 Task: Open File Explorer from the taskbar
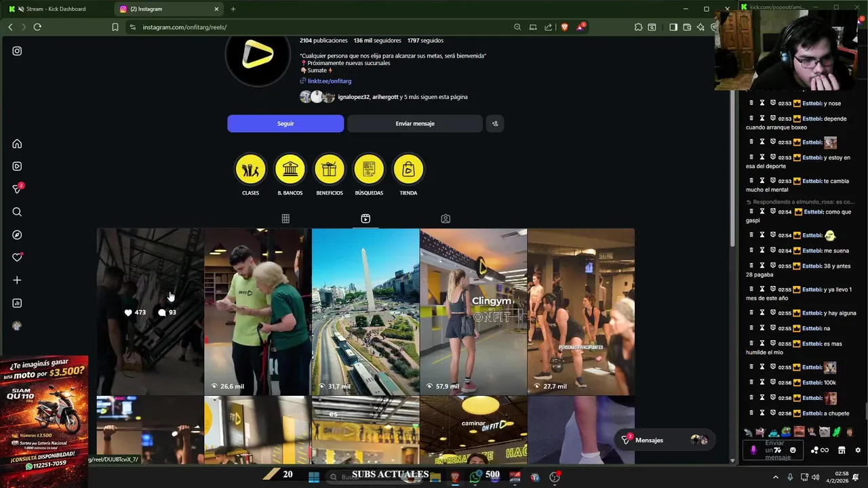pos(435,477)
